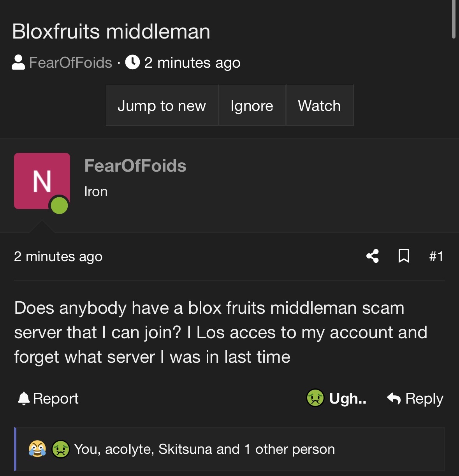View list of users who reacted

(x=204, y=449)
